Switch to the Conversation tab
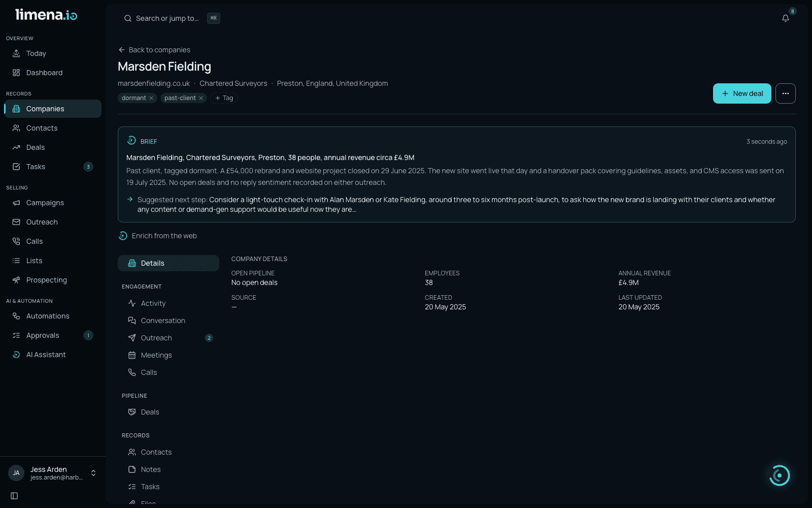The width and height of the screenshot is (812, 508). tap(168, 321)
